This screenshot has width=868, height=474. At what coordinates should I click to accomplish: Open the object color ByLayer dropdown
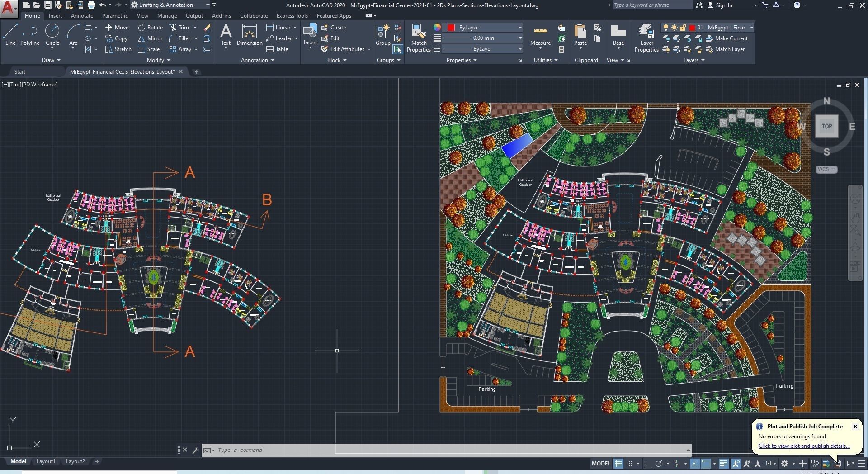pyautogui.click(x=483, y=28)
